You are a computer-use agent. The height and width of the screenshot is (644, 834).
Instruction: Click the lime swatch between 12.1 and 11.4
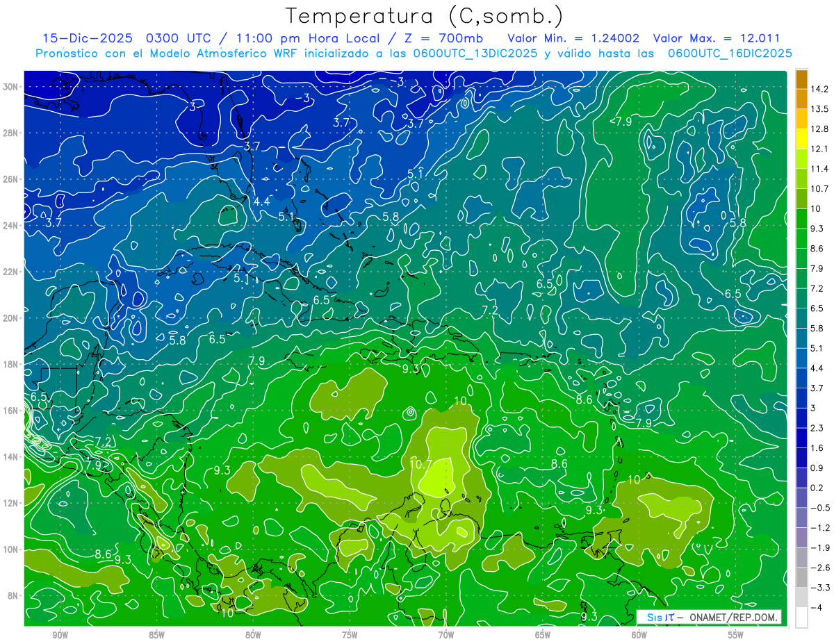point(801,158)
